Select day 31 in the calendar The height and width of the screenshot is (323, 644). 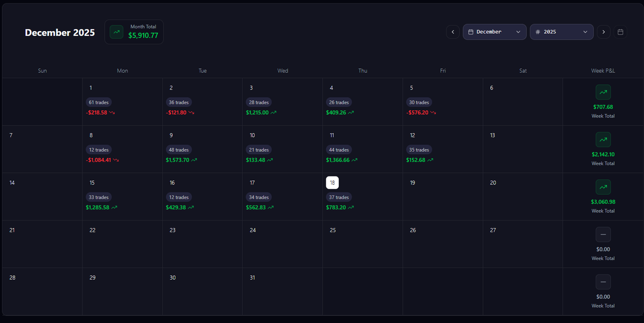(252, 278)
